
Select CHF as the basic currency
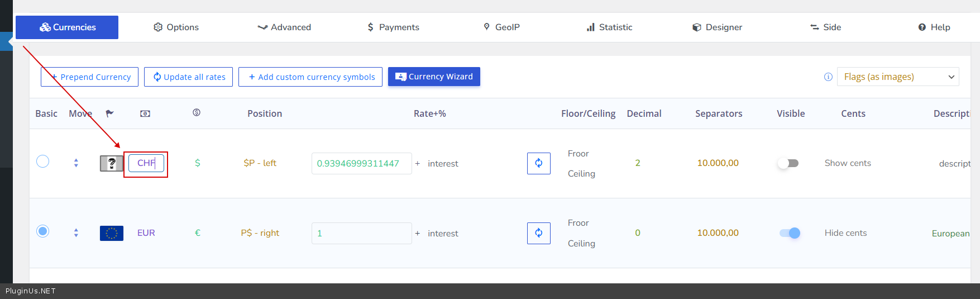click(x=43, y=162)
